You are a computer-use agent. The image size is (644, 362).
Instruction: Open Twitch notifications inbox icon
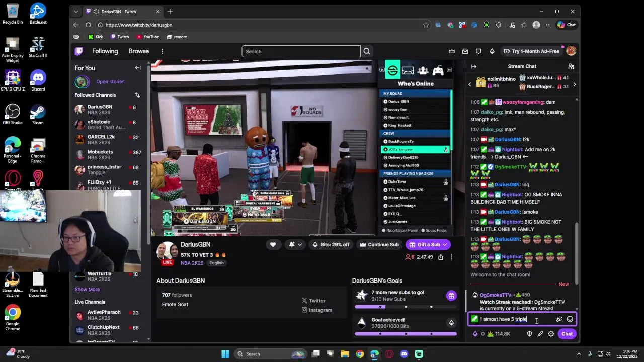465,51
